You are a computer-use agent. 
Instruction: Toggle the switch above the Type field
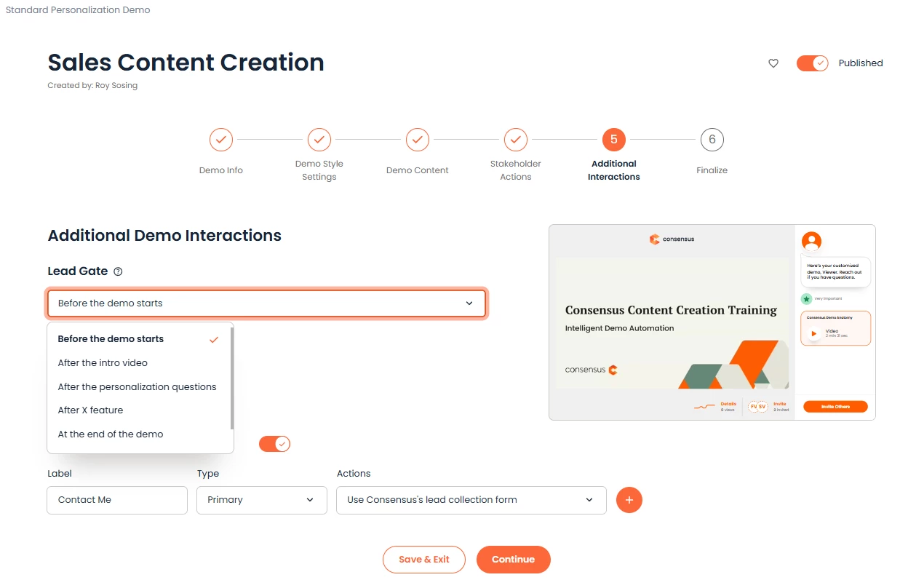(x=274, y=444)
